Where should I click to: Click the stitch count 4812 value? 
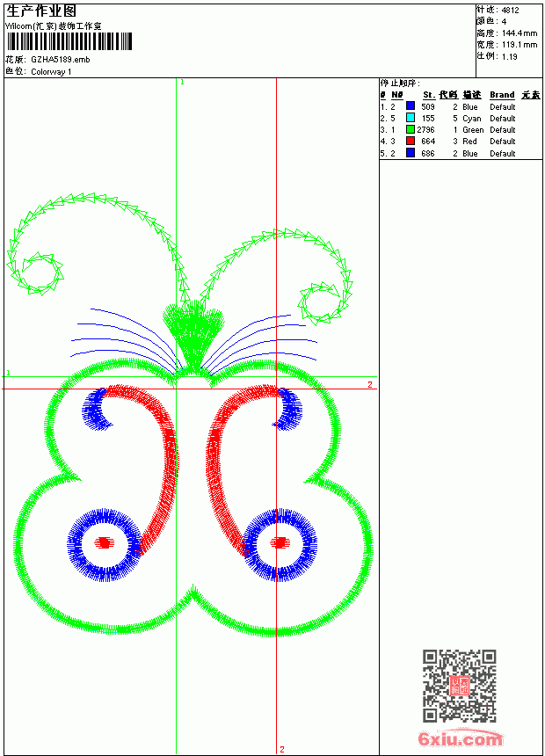tap(510, 11)
